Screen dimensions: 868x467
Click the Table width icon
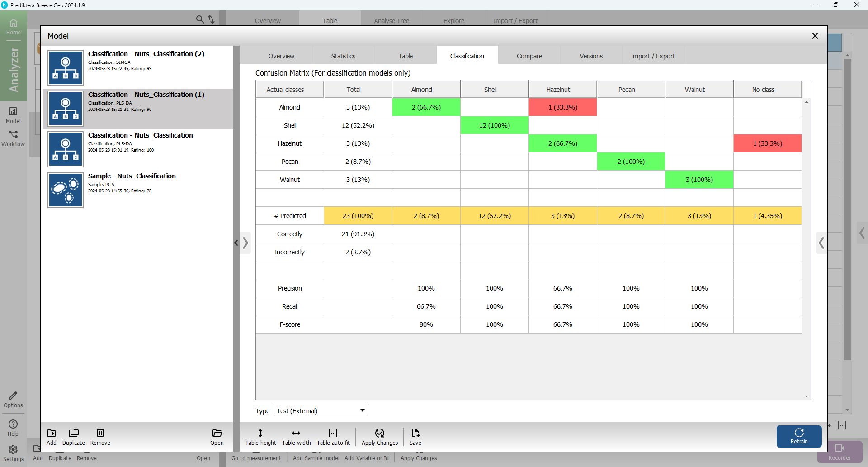296,434
